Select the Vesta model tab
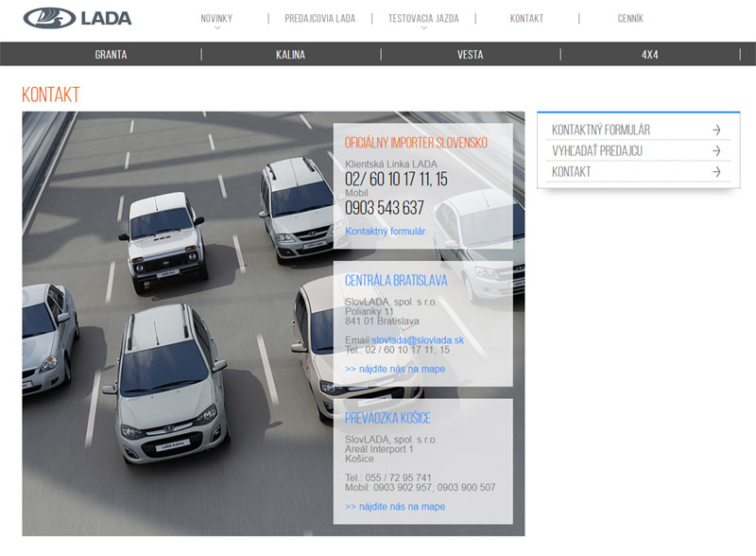Screen dimensions: 756x556 [470, 55]
